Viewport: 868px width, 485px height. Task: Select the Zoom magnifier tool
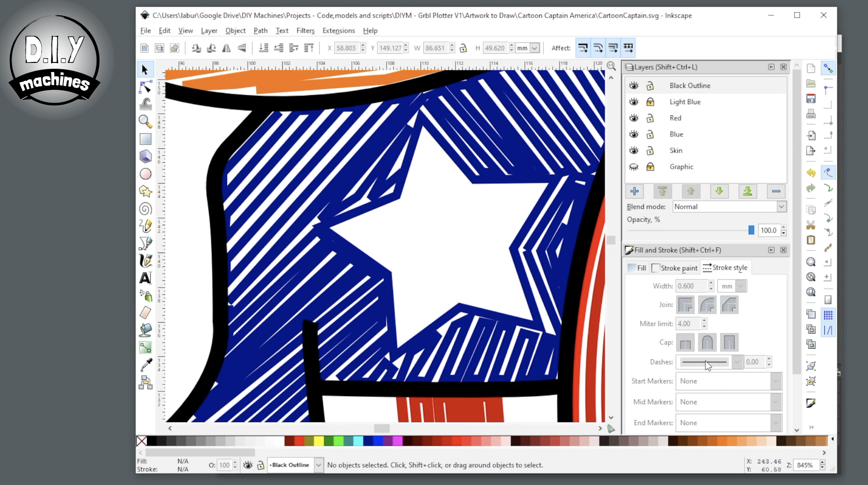click(145, 121)
